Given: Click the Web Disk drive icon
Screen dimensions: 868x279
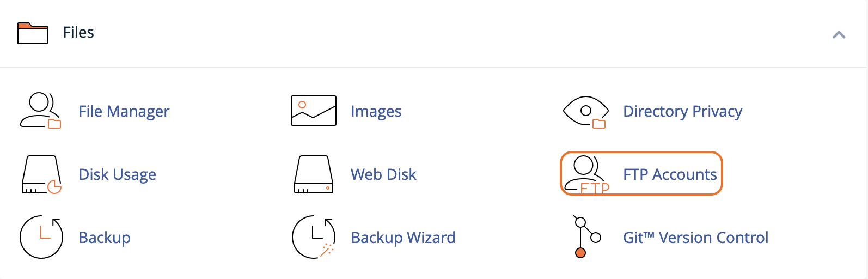Looking at the screenshot, I should [x=314, y=175].
